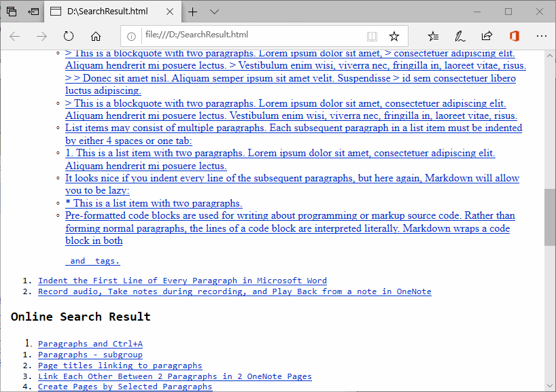Image resolution: width=556 pixels, height=392 pixels.
Task: Open 'Paragraphs - subgroup' link
Action: 90,355
